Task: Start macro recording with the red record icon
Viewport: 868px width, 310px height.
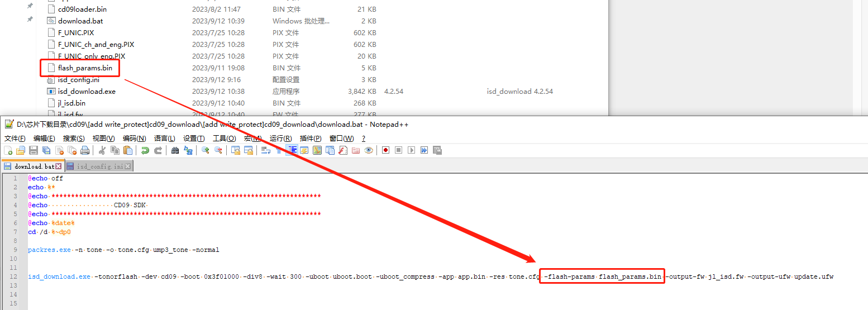Action: tap(385, 150)
